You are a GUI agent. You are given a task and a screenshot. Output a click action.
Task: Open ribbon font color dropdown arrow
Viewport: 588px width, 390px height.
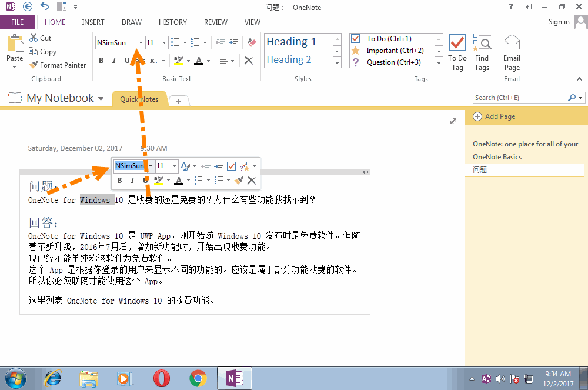click(208, 61)
